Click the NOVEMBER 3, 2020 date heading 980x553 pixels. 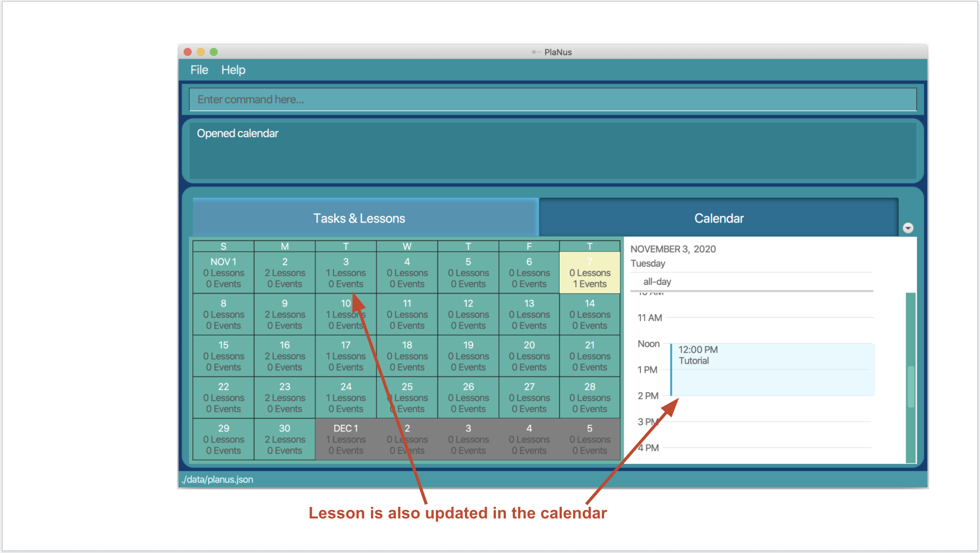coord(673,249)
